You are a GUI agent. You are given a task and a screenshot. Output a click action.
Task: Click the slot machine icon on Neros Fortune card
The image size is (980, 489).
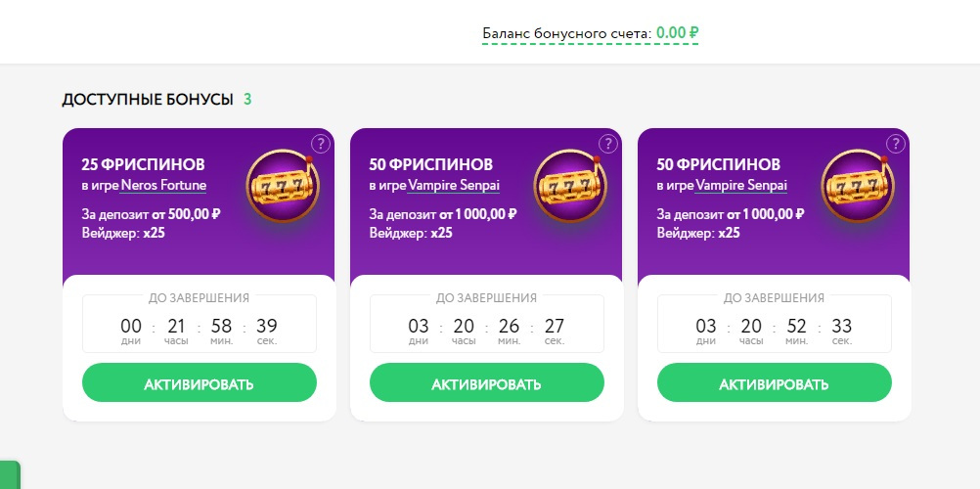coord(278,185)
